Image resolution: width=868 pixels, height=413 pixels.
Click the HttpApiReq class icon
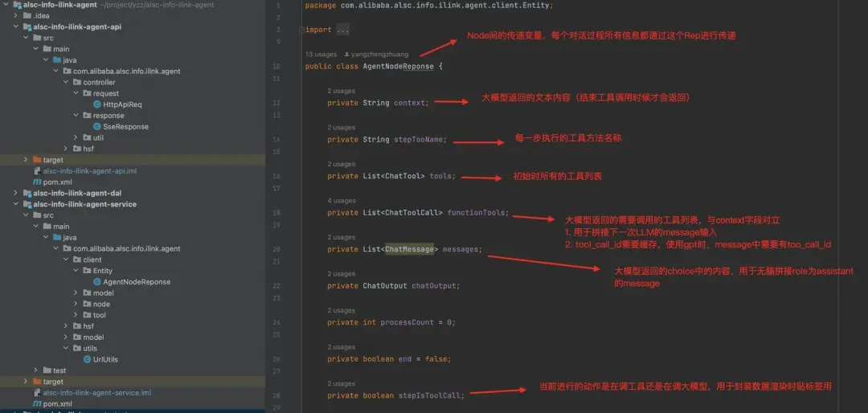click(x=97, y=104)
